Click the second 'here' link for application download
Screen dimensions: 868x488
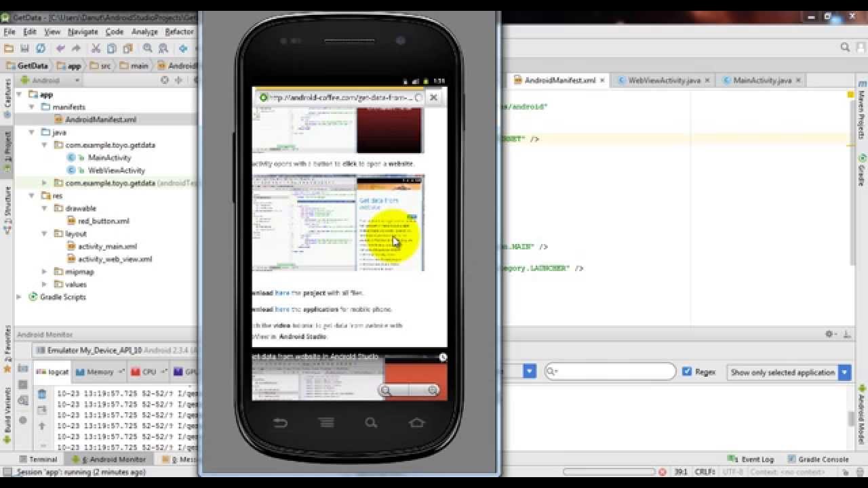click(282, 309)
